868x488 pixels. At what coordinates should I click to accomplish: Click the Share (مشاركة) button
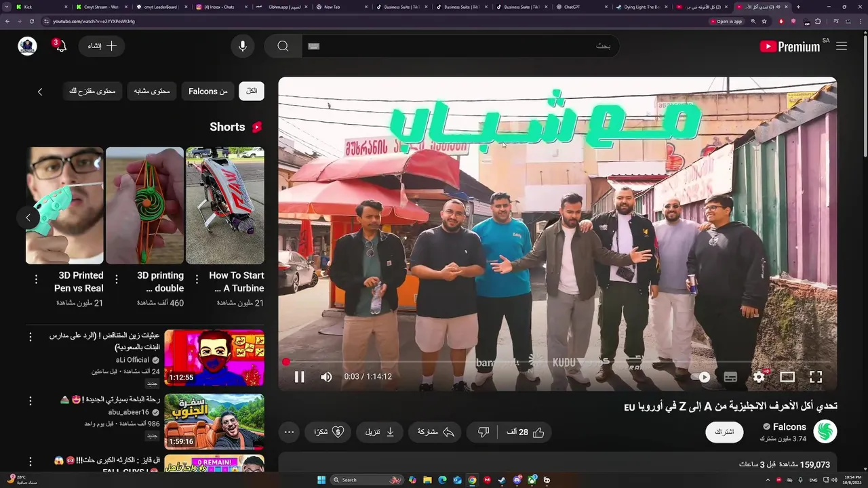(435, 432)
